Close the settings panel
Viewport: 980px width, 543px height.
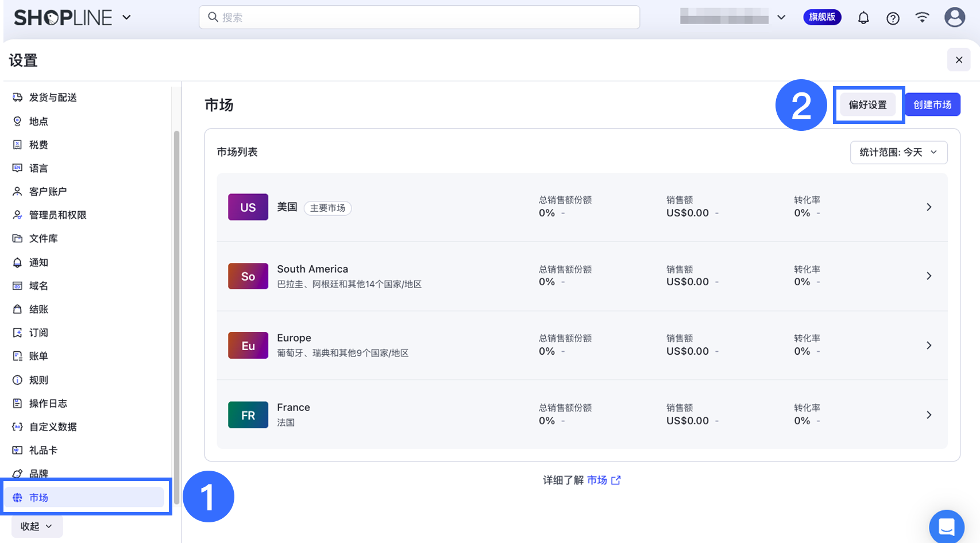tap(958, 60)
